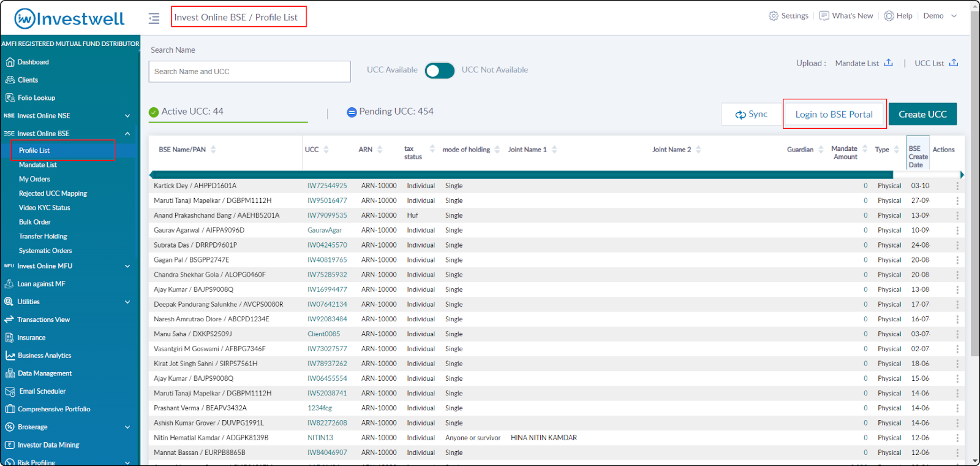
Task: Click Loan against MF icon
Action: click(x=9, y=284)
